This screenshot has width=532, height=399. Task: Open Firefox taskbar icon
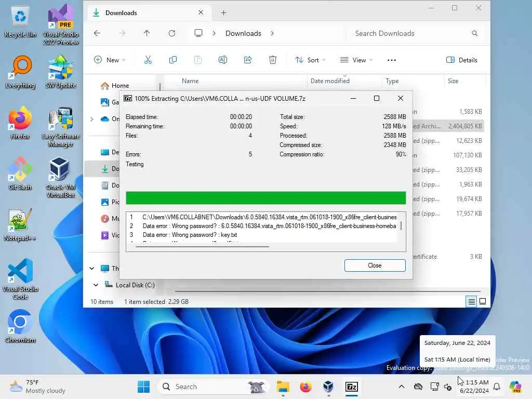pos(305,387)
